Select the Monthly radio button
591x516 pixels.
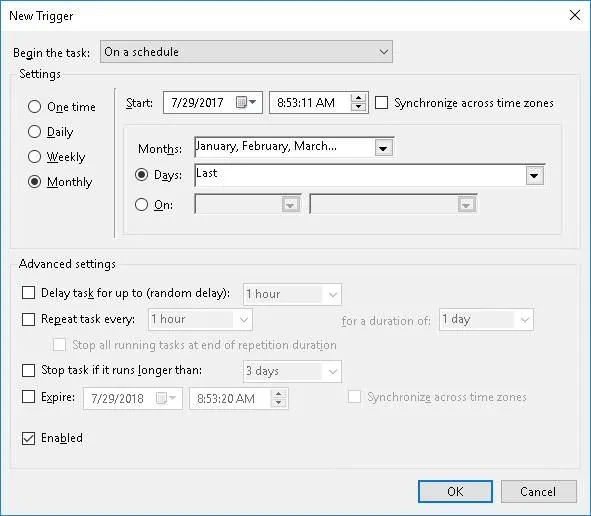34,182
